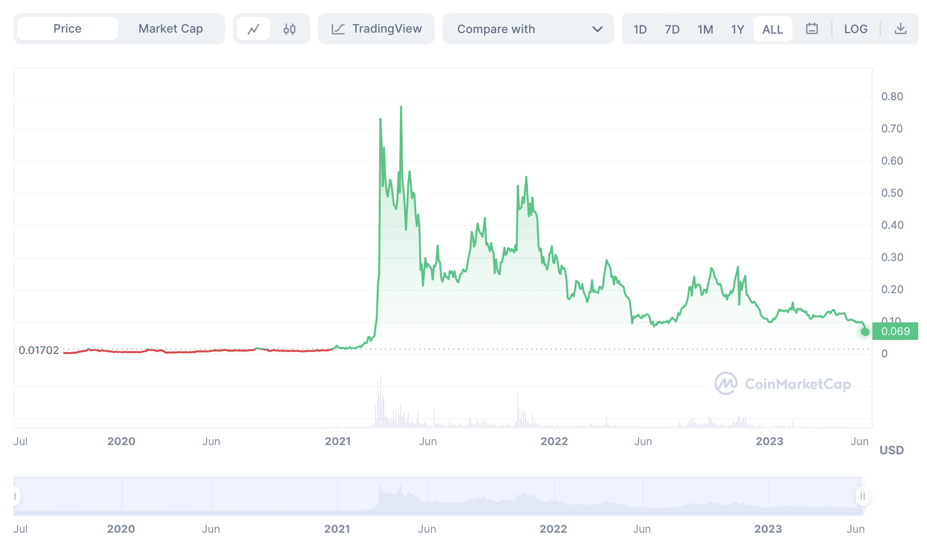927x560 pixels.
Task: Click the current price dot marker
Action: pyautogui.click(x=865, y=332)
